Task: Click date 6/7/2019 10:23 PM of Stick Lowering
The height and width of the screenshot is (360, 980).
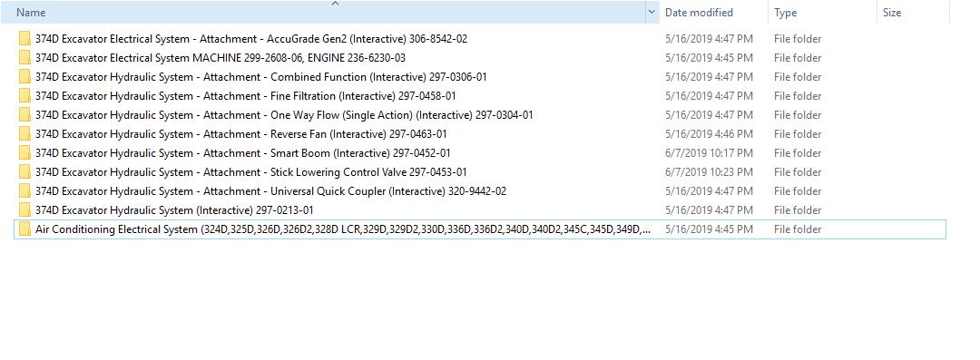Action: (x=709, y=172)
